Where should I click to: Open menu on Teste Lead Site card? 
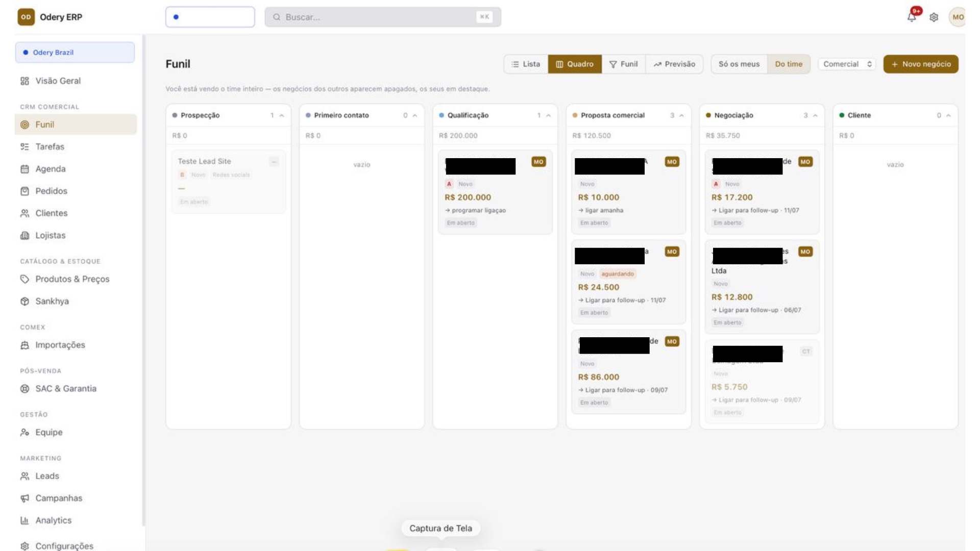(274, 162)
